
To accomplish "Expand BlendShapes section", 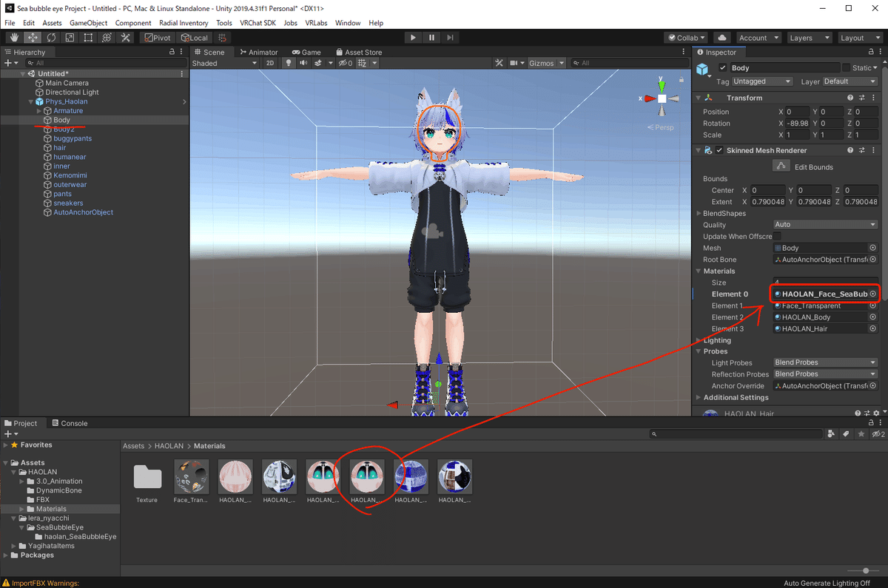I will tap(698, 213).
